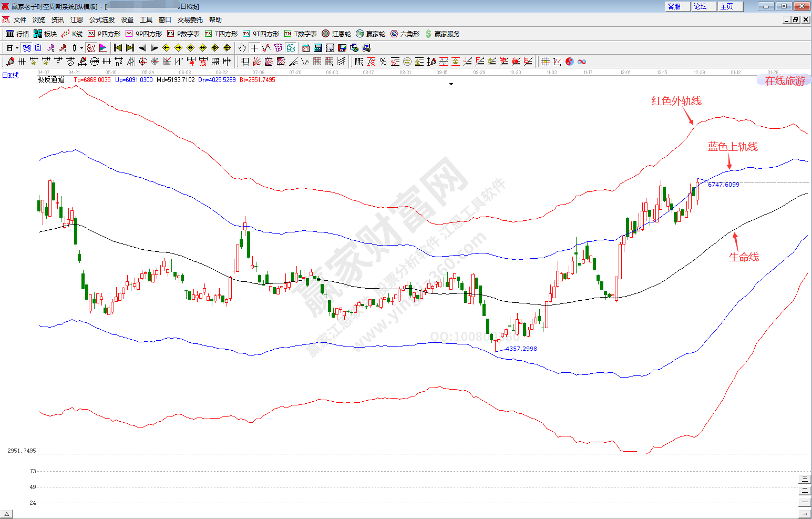Open the calculator icon in toolbar
Viewport: 812px width, 519px height.
(x=318, y=48)
